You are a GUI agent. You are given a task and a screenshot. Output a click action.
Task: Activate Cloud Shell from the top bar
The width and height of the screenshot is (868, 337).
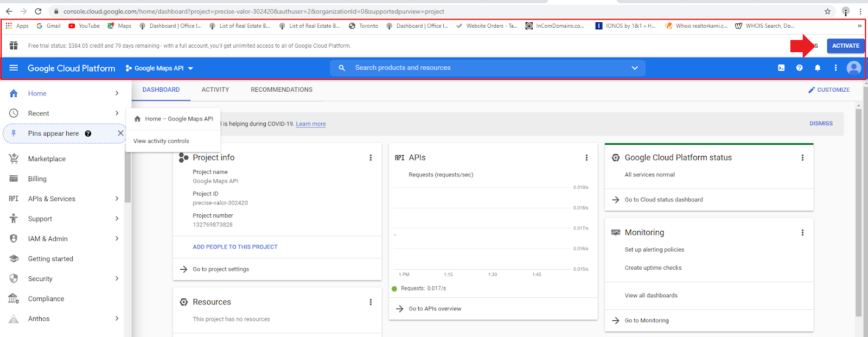point(781,68)
